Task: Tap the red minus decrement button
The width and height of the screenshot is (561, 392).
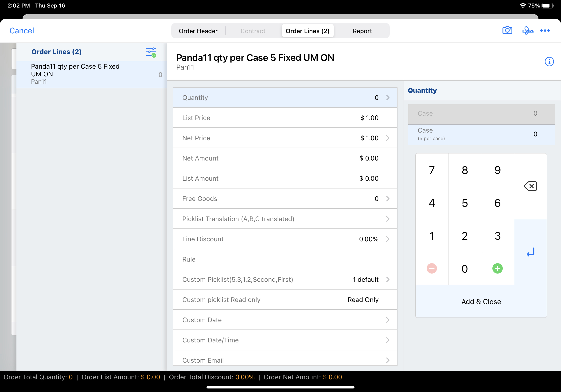Action: [x=432, y=269]
